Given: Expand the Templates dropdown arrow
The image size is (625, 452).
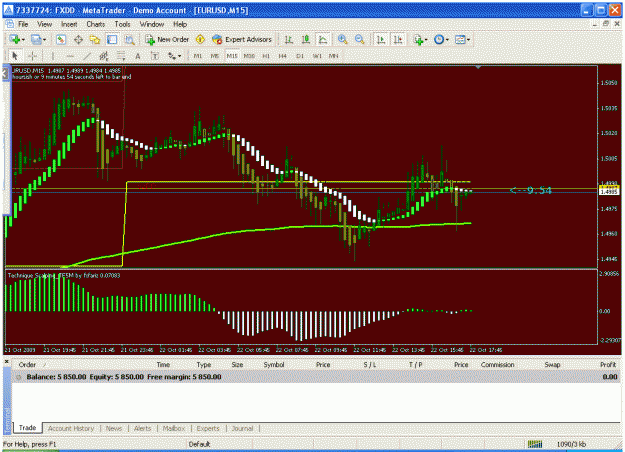Looking at the screenshot, I should coord(468,40).
